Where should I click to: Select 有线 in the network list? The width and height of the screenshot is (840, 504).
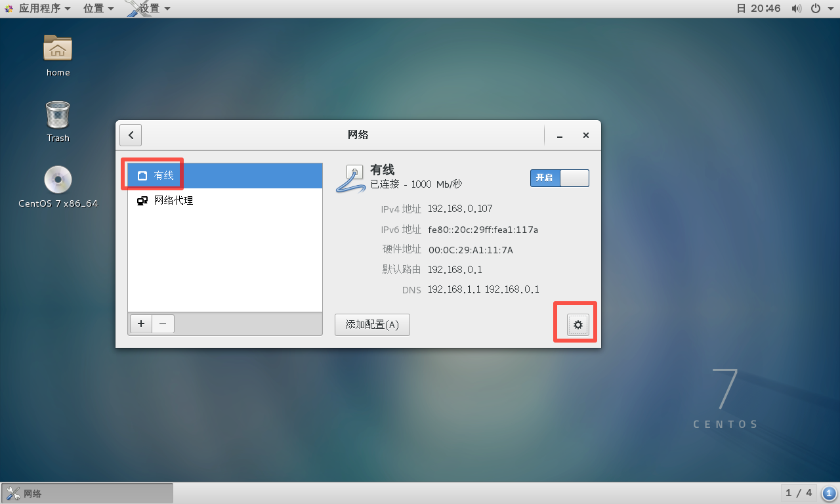[225, 176]
